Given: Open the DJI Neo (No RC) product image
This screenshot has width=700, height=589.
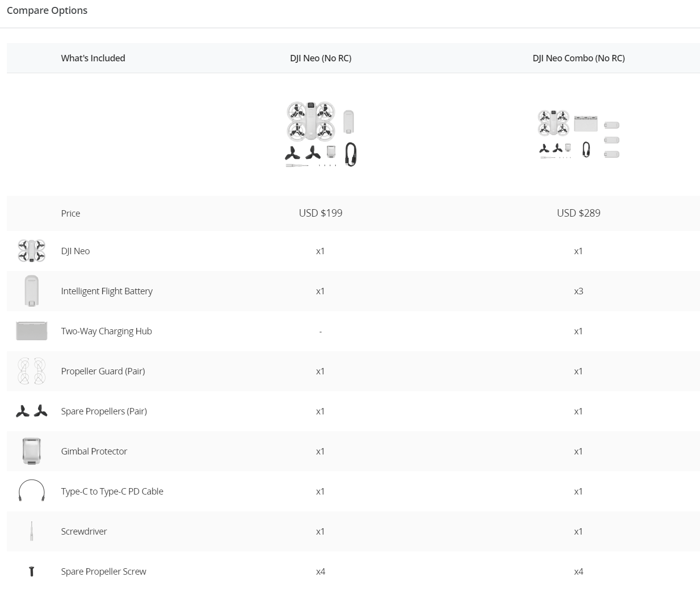Looking at the screenshot, I should pyautogui.click(x=321, y=134).
